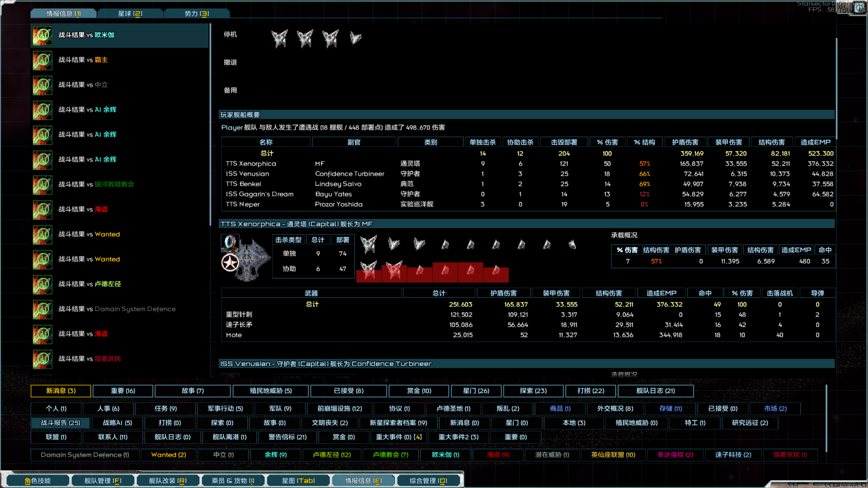Open the 势力 [3] tab
868x488 pixels.
197,14
